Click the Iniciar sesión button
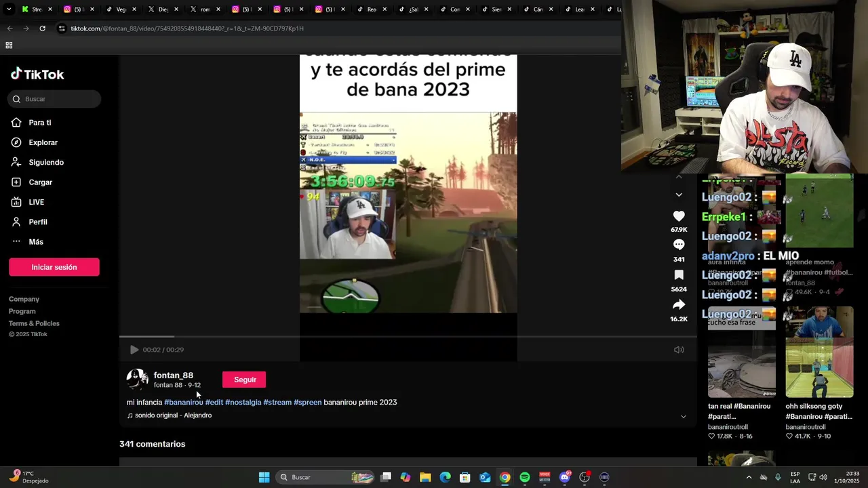Screen dimensions: 868x488 (54, 267)
